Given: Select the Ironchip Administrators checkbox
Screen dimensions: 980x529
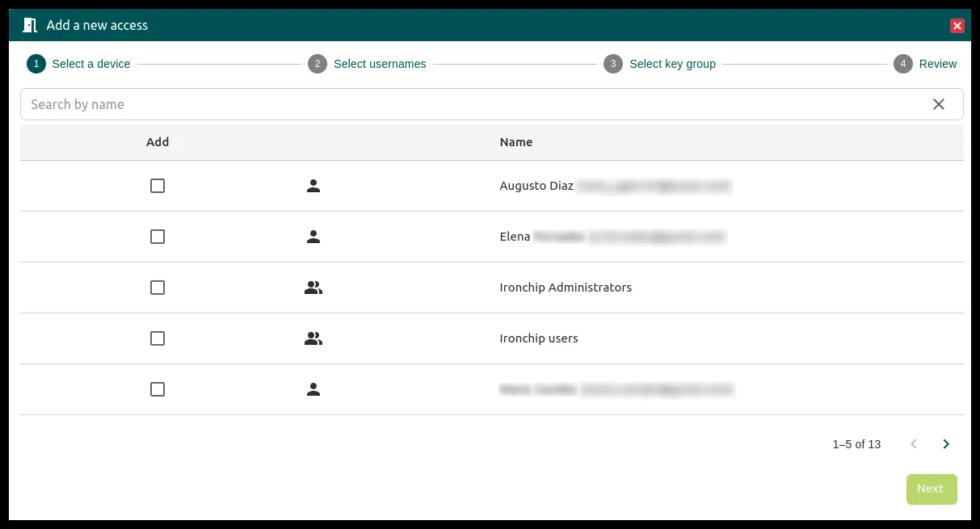Looking at the screenshot, I should pyautogui.click(x=158, y=288).
